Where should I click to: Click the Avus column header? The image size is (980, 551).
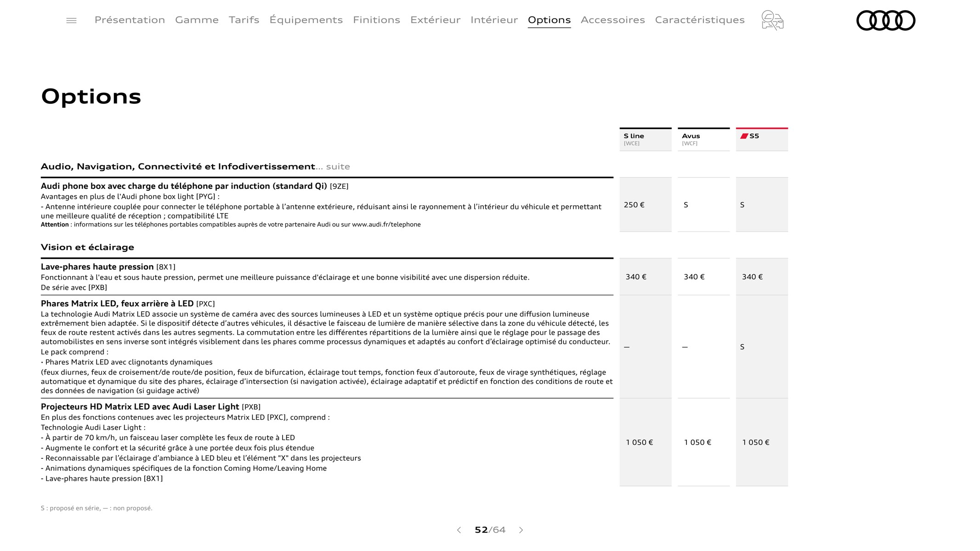coord(703,139)
